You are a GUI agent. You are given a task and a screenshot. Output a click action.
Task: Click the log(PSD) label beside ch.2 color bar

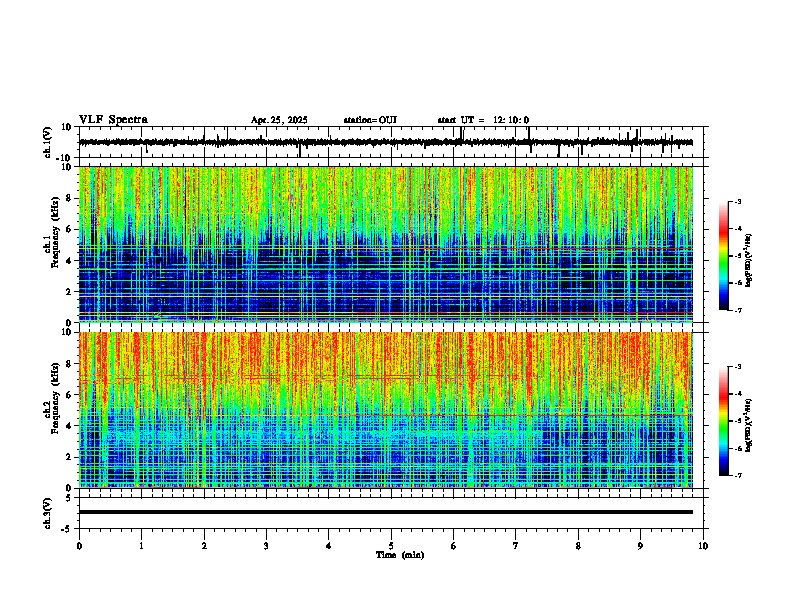click(749, 425)
